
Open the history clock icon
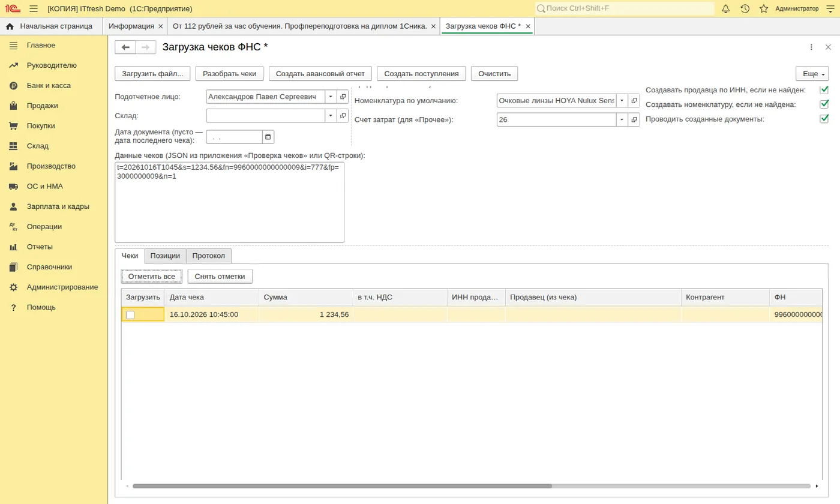[745, 9]
